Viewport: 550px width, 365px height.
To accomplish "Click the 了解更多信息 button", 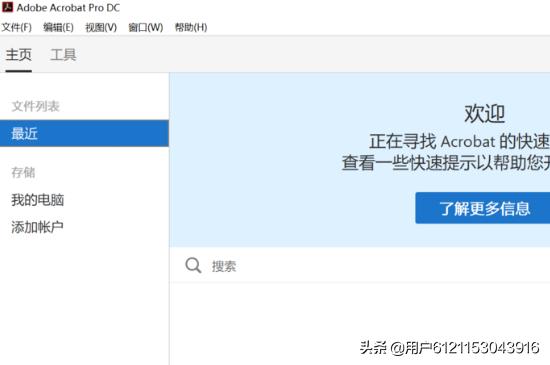I will [483, 208].
